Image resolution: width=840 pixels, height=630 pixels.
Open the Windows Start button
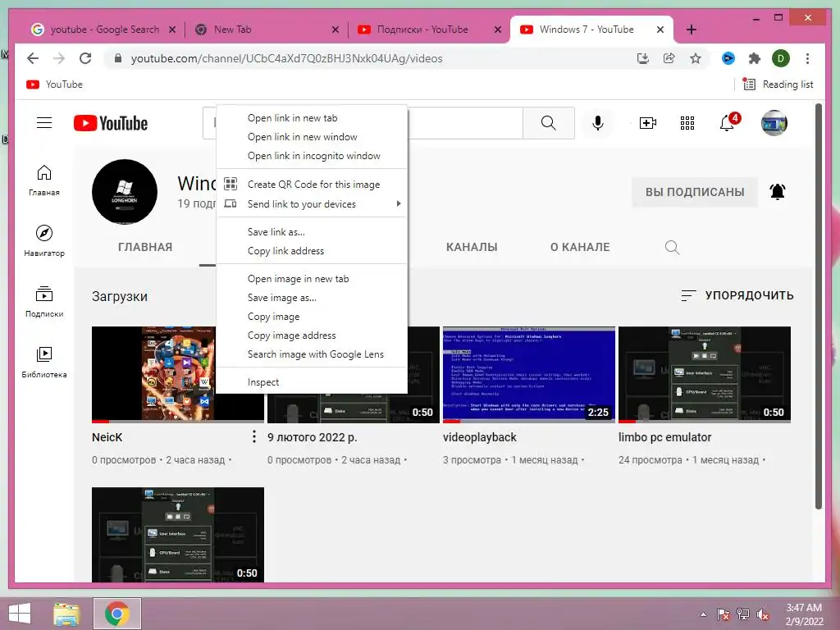tap(21, 614)
